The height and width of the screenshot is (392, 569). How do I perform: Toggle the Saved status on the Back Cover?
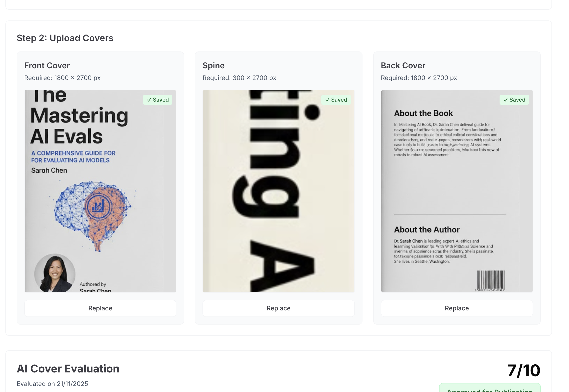click(514, 100)
